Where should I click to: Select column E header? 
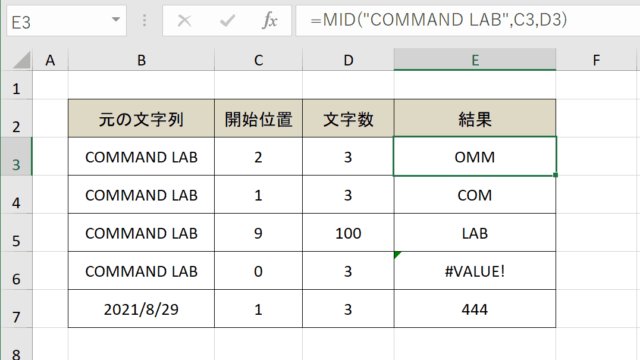click(x=475, y=60)
